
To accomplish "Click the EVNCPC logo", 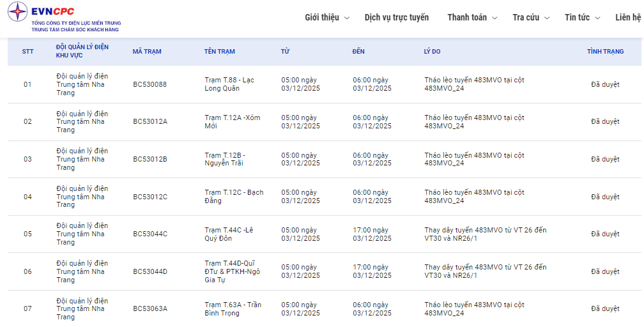I will [x=64, y=17].
